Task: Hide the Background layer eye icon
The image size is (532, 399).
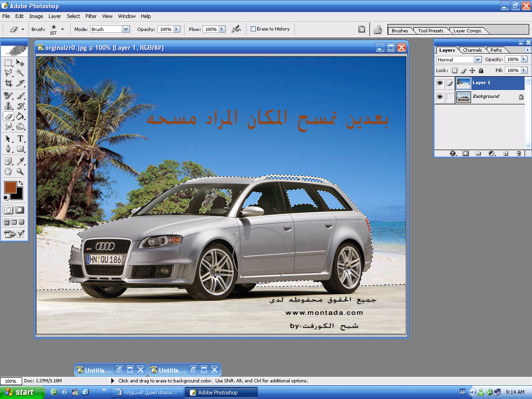Action: (440, 97)
